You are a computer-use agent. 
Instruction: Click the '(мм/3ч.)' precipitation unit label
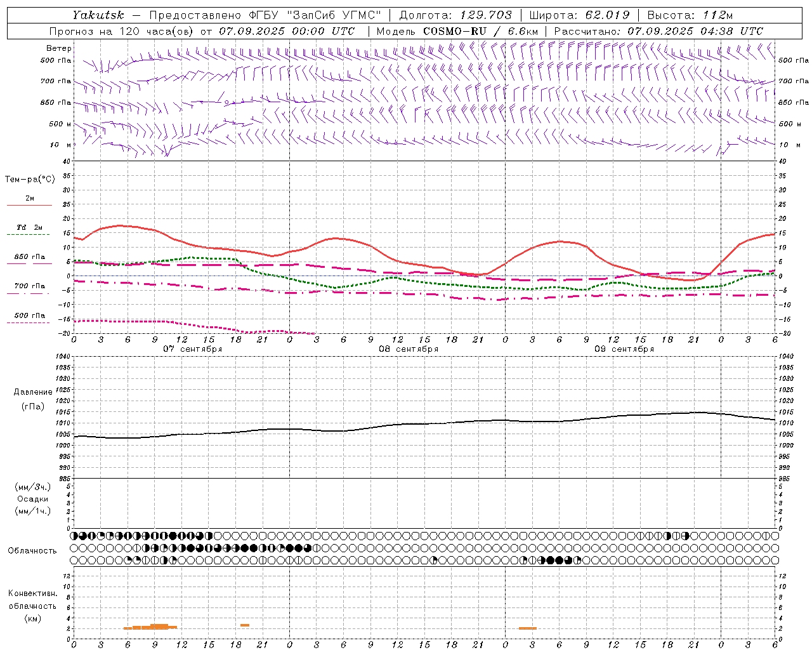click(x=33, y=487)
